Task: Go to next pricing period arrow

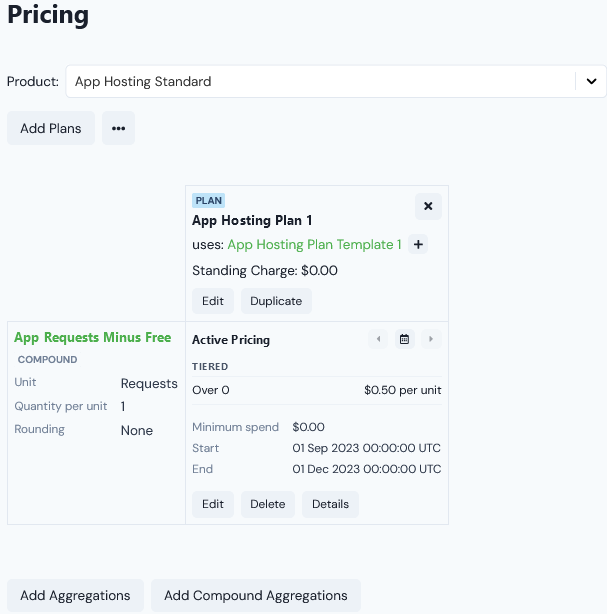Action: [430, 340]
